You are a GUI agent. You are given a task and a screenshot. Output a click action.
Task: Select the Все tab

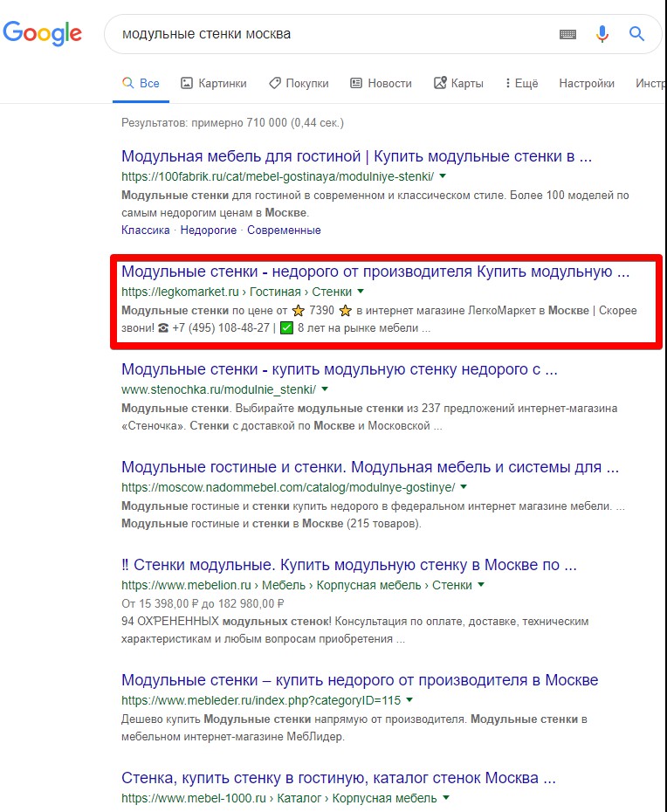coord(141,83)
